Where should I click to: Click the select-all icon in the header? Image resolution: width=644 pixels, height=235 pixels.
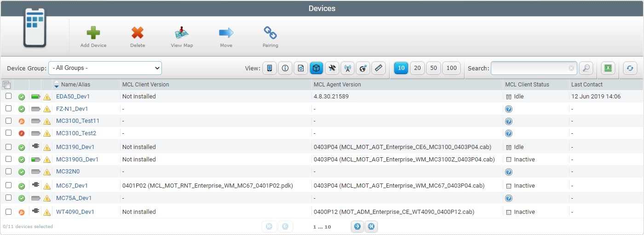6,85
